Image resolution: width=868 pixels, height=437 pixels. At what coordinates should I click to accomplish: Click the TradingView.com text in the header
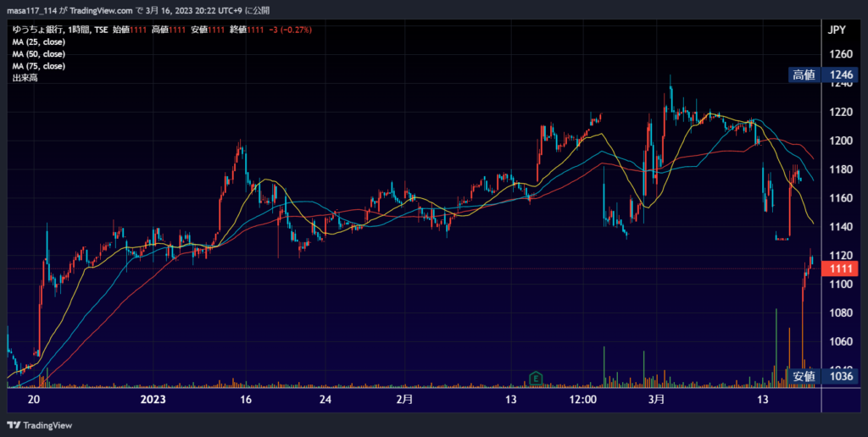point(102,10)
